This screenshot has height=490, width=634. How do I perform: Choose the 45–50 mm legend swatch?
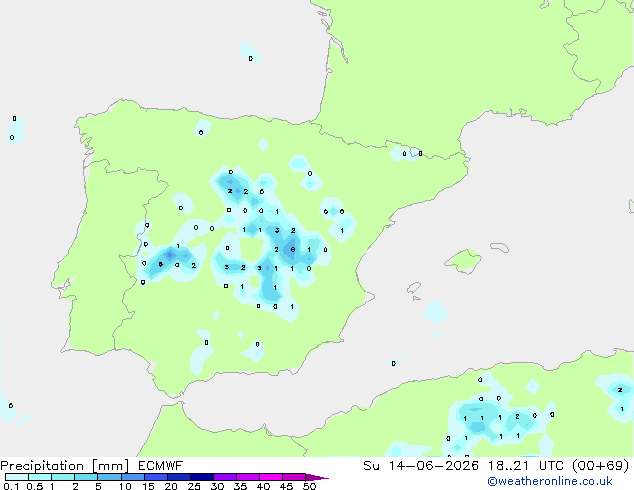(294, 477)
